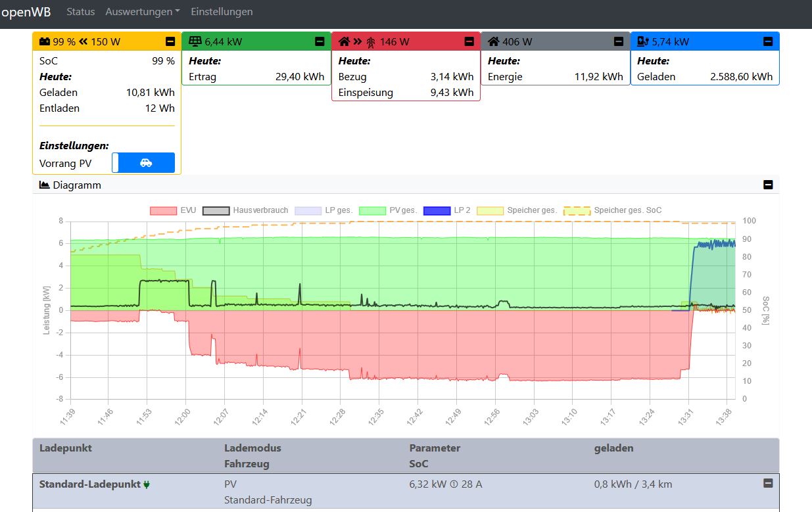Screen dimensions: 812x512
Task: Click the chart icon beside Diagramm
Action: click(x=45, y=185)
